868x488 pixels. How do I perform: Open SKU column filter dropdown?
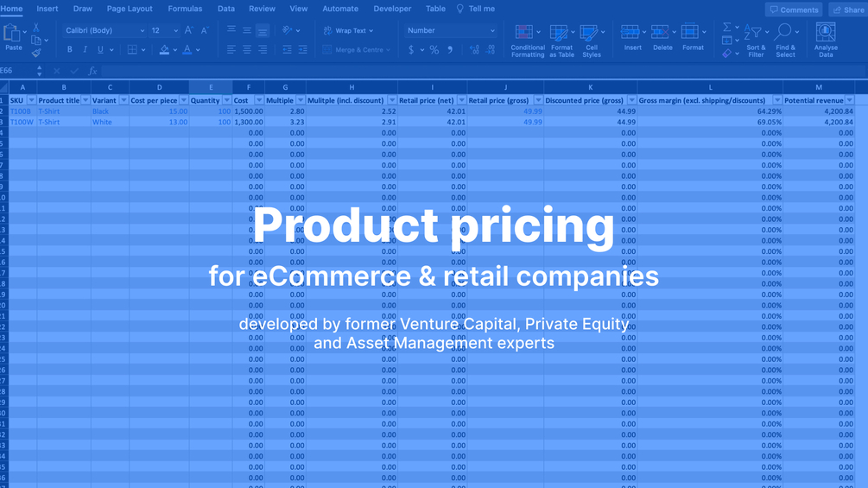tap(32, 100)
